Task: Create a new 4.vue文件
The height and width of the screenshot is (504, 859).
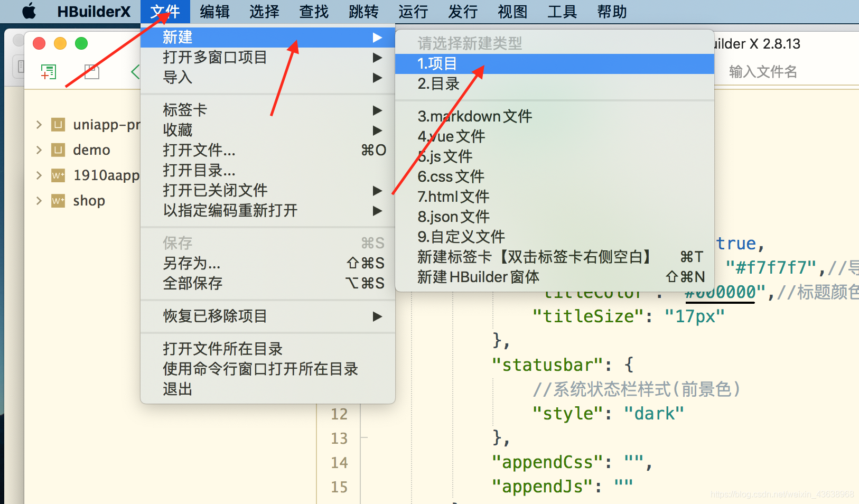Action: pos(555,136)
